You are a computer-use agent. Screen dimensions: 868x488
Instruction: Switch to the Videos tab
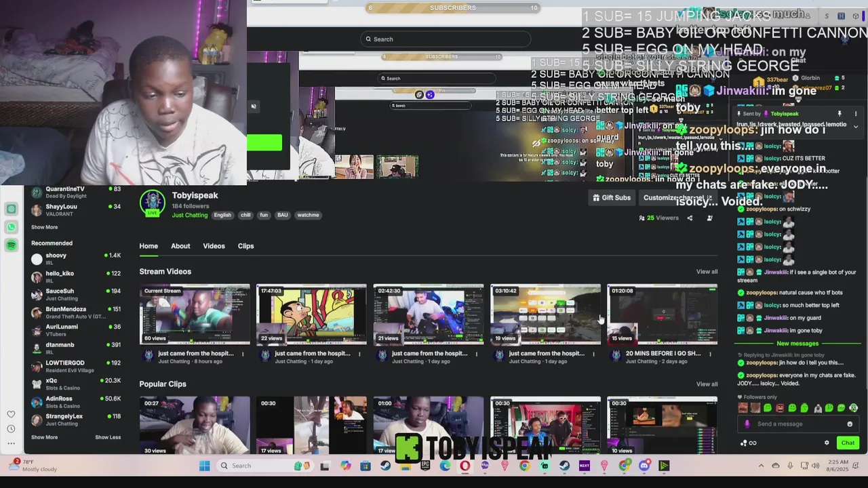tap(214, 246)
